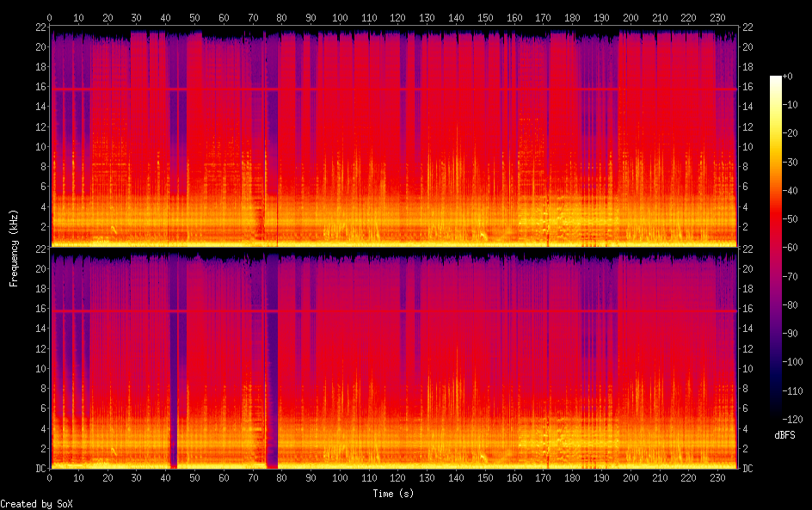
Task: Click the "Frequency (kHz)" axis title
Action: point(14,248)
